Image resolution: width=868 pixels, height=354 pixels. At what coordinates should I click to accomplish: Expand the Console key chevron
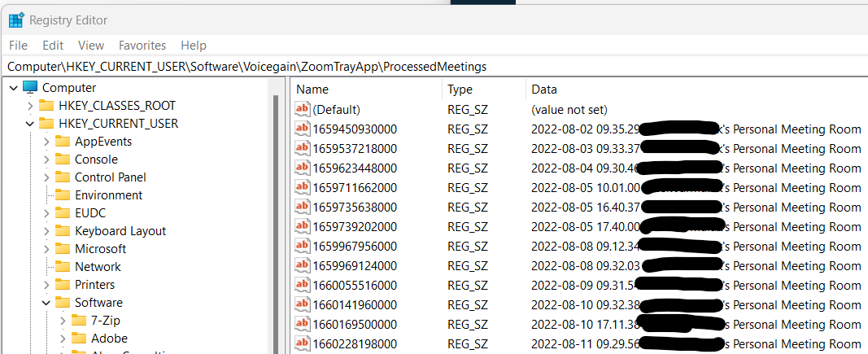pos(47,160)
